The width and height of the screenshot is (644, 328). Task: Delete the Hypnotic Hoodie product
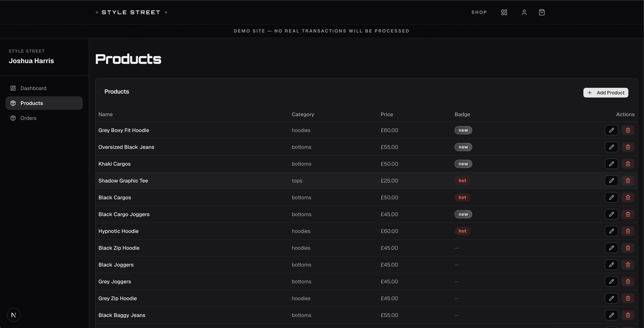tap(628, 231)
